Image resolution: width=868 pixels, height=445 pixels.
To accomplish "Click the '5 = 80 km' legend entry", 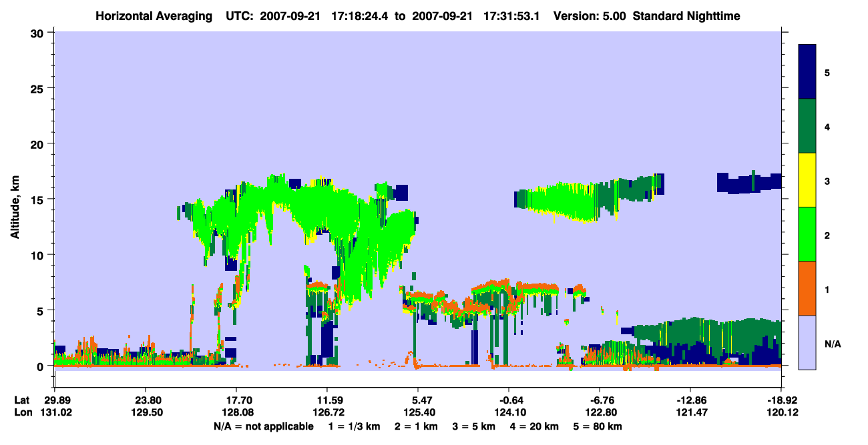I will 598,426.
